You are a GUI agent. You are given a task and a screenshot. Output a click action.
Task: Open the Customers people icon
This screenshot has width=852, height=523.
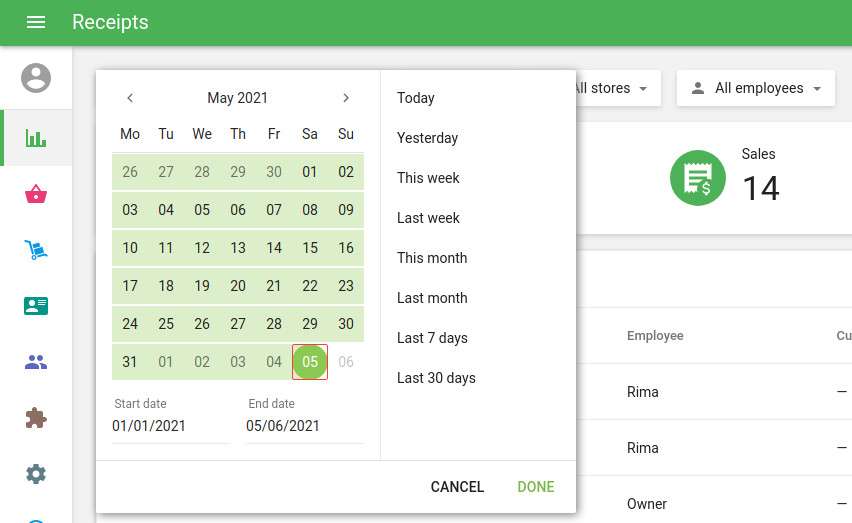click(36, 362)
